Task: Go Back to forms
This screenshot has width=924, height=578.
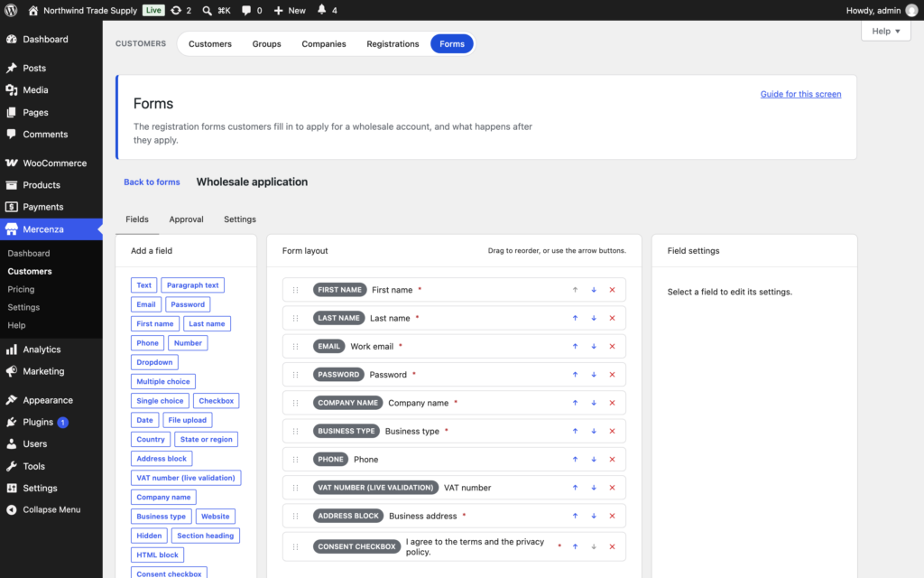Action: pos(152,182)
